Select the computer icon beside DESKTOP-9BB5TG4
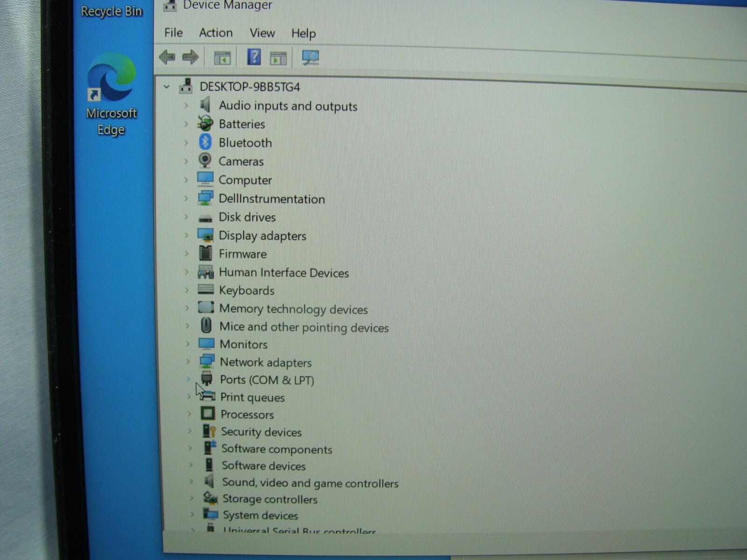The width and height of the screenshot is (747, 560). coord(186,86)
